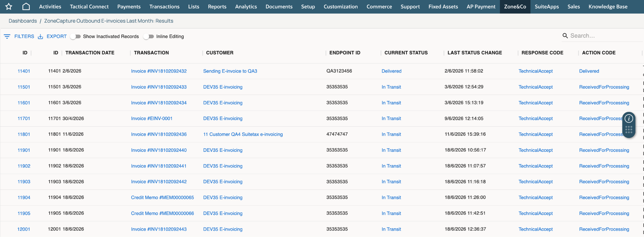The image size is (644, 237).
Task: Open the floating info icon
Action: tap(629, 119)
